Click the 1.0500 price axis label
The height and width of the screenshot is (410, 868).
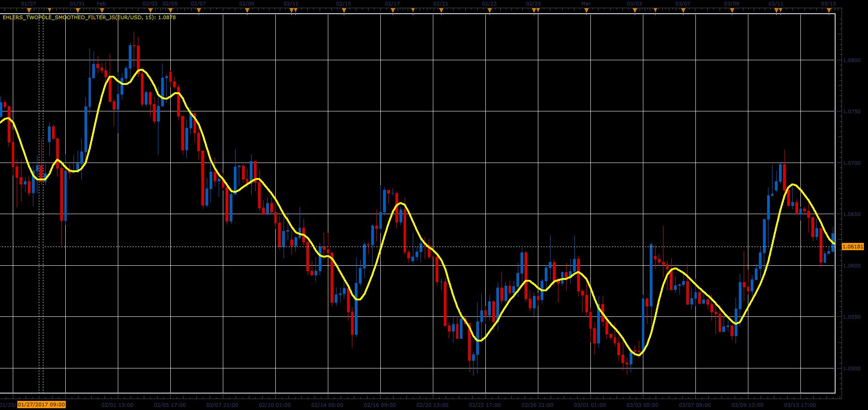tap(852, 368)
